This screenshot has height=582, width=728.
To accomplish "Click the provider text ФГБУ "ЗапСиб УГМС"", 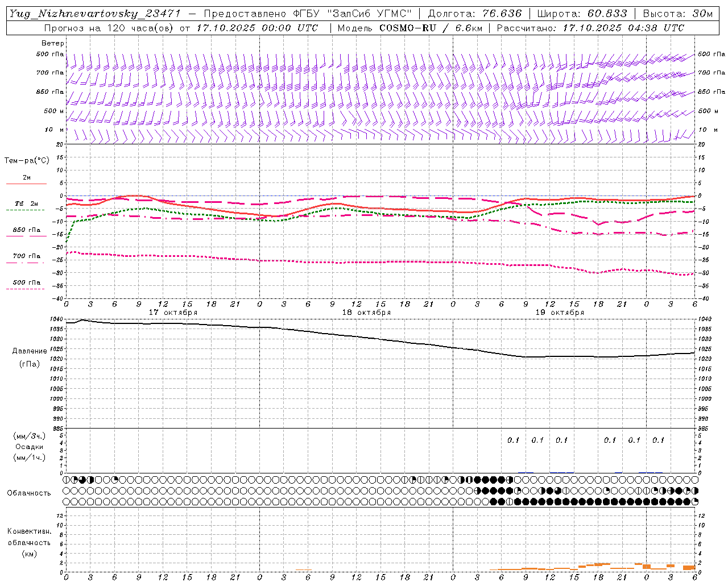I will (351, 14).
